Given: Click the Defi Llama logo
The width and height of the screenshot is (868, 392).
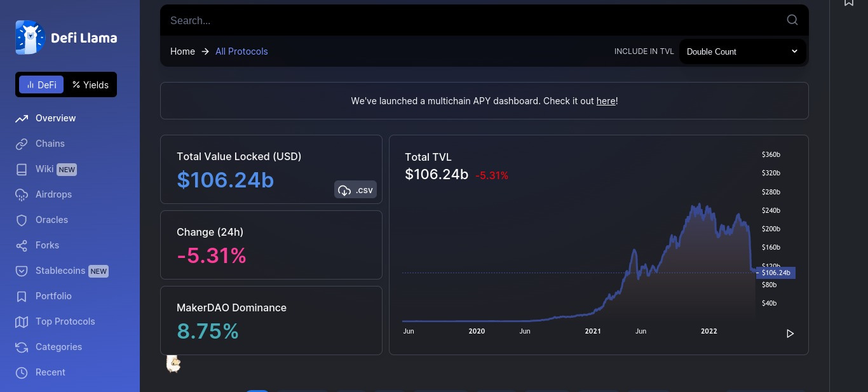Looking at the screenshot, I should click(x=66, y=37).
